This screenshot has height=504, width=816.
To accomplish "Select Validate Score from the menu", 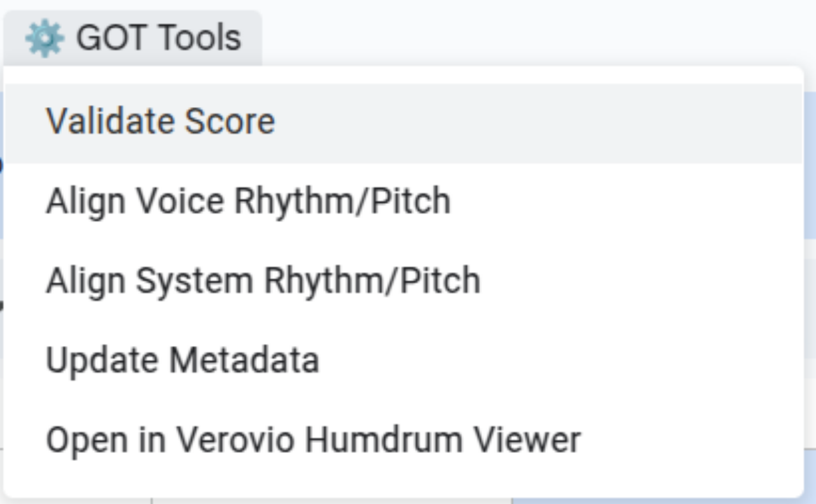I will 404,122.
